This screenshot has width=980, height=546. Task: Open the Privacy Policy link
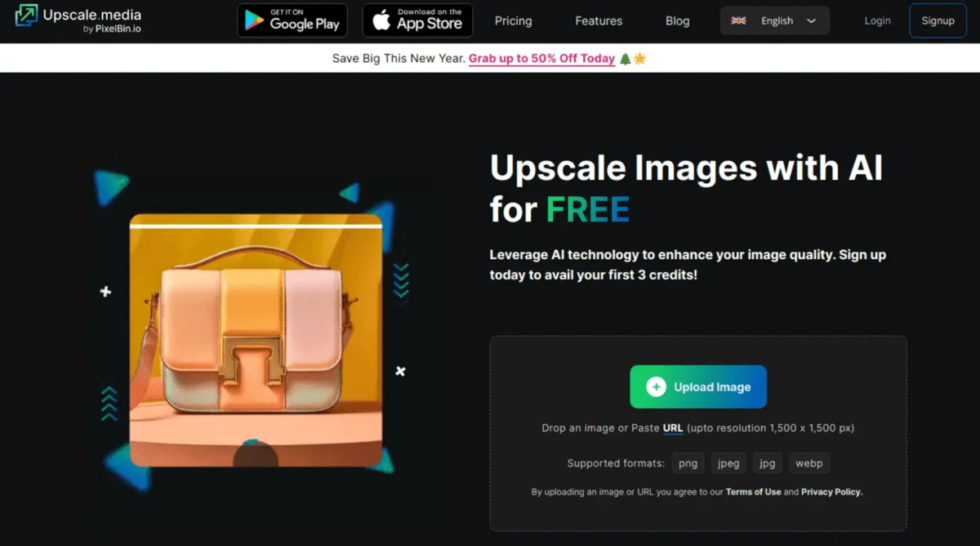[831, 492]
